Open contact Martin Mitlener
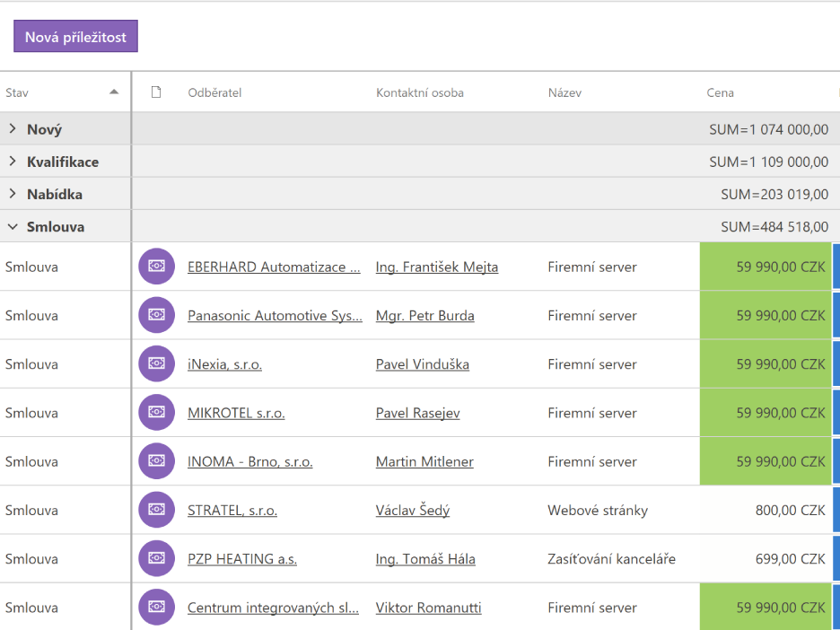 pos(424,462)
